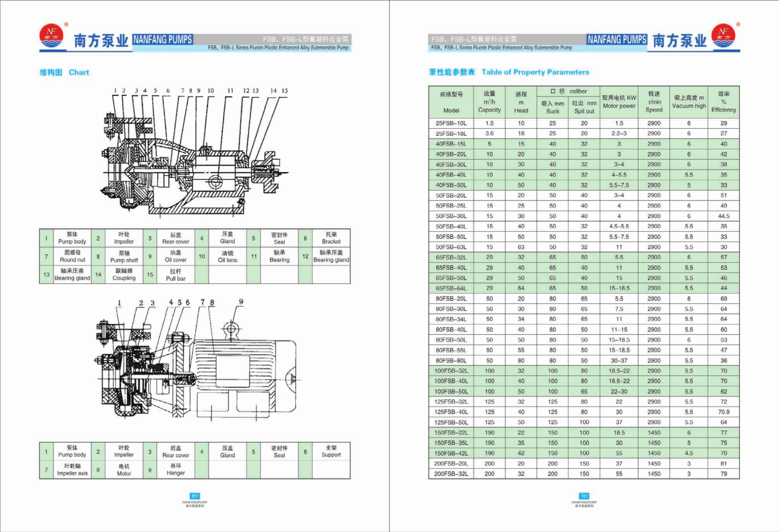
Task: Select the 25FSB-10L model cell
Action: [x=451, y=123]
